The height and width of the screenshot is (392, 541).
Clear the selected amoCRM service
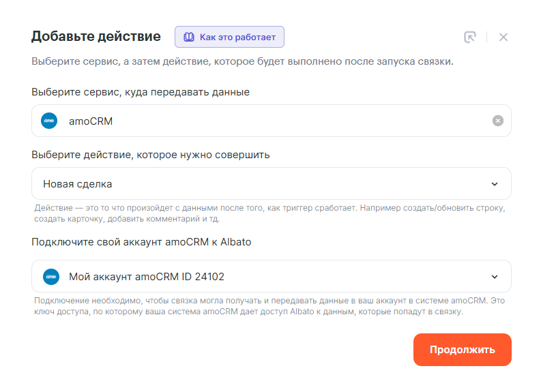[x=498, y=121]
